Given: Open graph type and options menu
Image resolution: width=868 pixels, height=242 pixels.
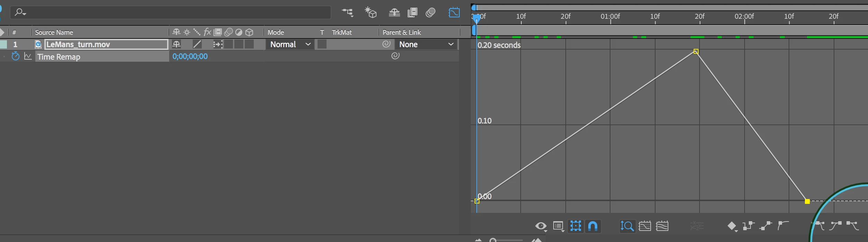Looking at the screenshot, I should click(558, 226).
